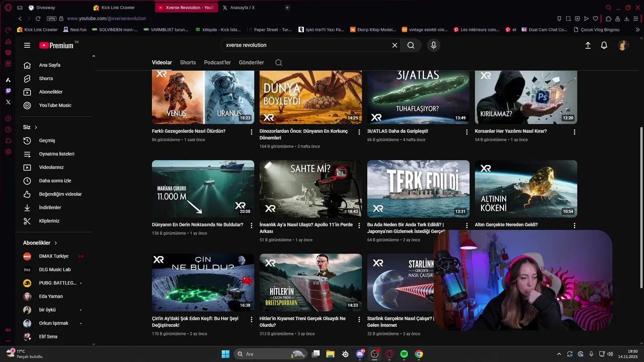644x362 pixels.
Task: Click the browser heart bookmark icon
Action: (x=596, y=19)
